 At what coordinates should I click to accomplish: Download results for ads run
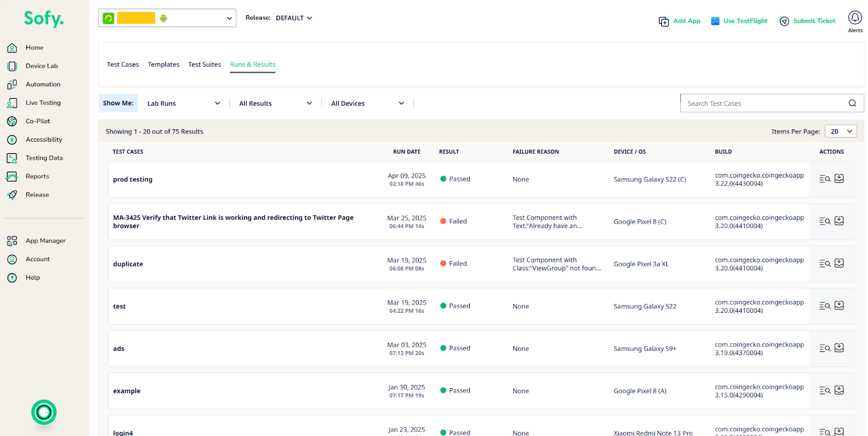point(839,348)
